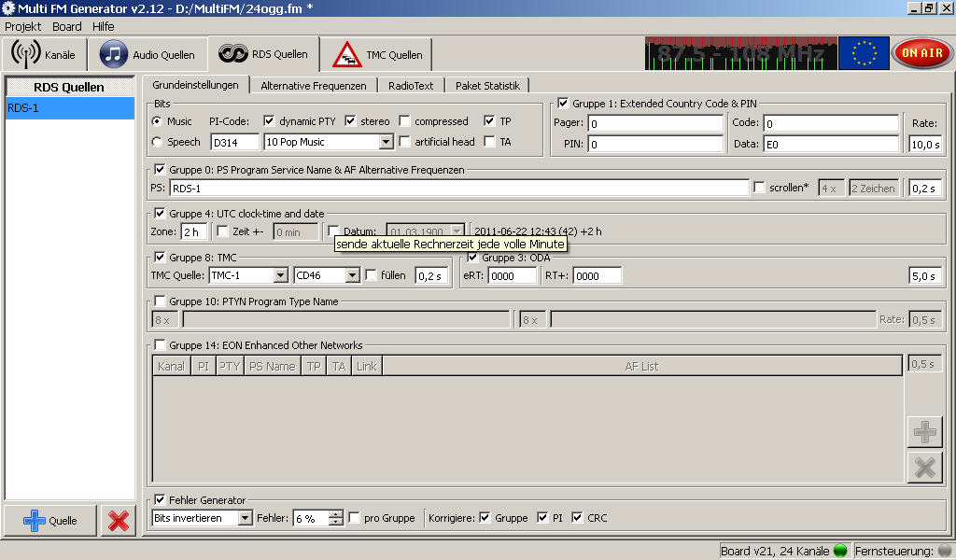Image resolution: width=956 pixels, height=560 pixels.
Task: Open the Audio Quellen music note tab
Action: [x=148, y=54]
